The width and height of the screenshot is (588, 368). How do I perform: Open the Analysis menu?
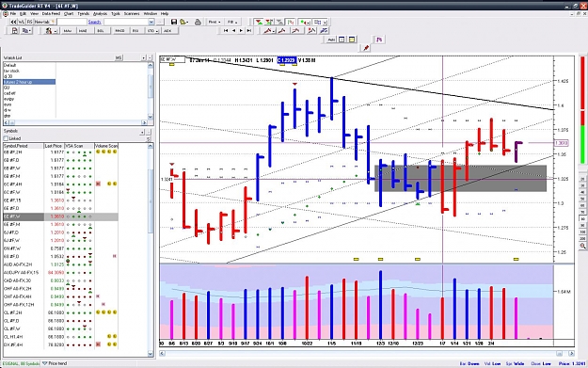[100, 13]
